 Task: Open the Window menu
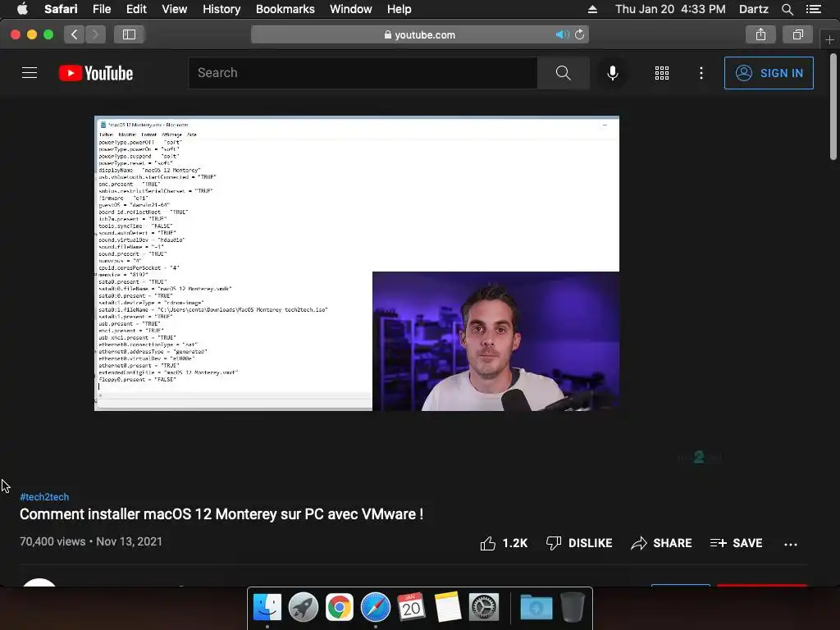pos(351,9)
